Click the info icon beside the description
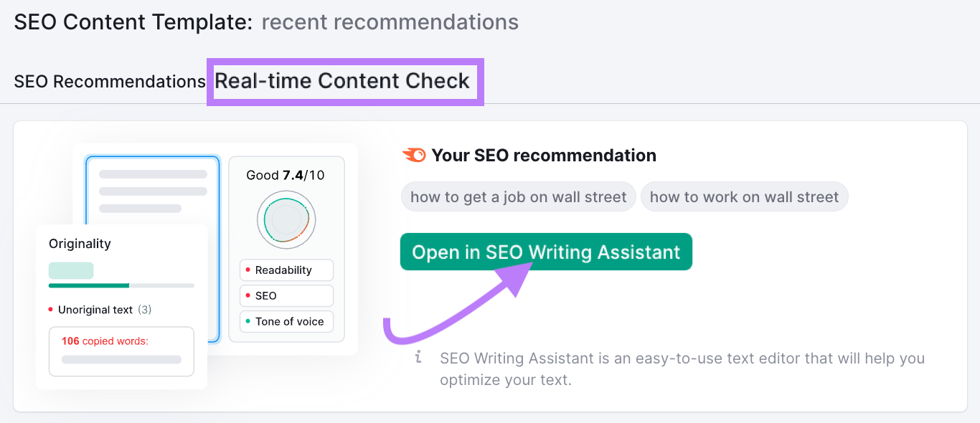This screenshot has height=423, width=980. 417,356
